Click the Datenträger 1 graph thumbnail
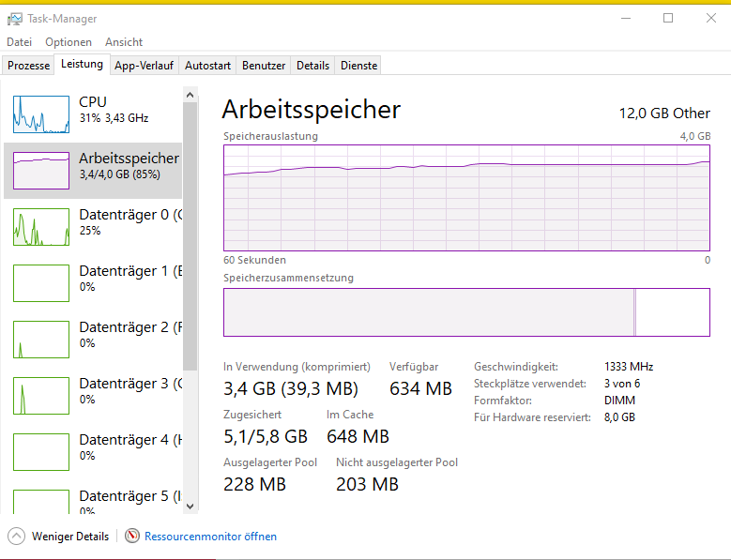 pyautogui.click(x=41, y=282)
